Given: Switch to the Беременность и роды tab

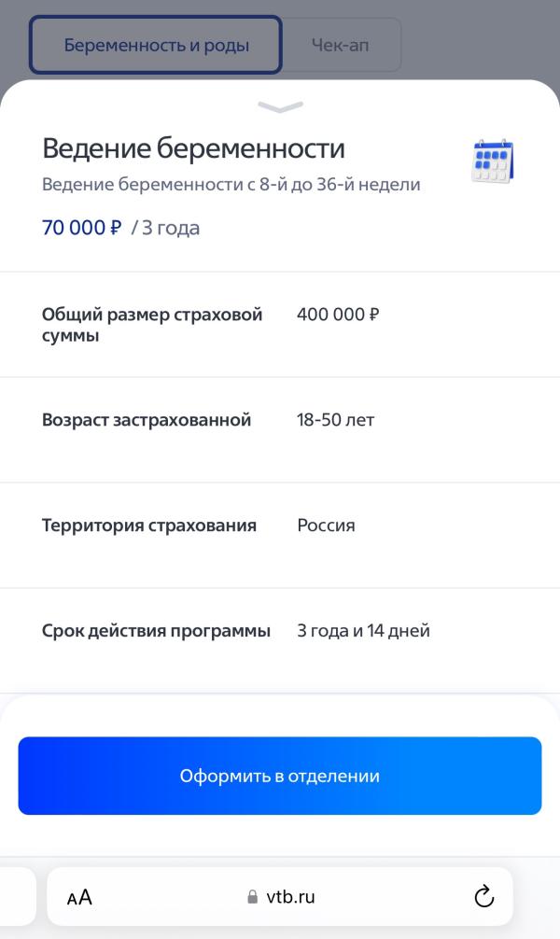Looking at the screenshot, I should point(156,45).
